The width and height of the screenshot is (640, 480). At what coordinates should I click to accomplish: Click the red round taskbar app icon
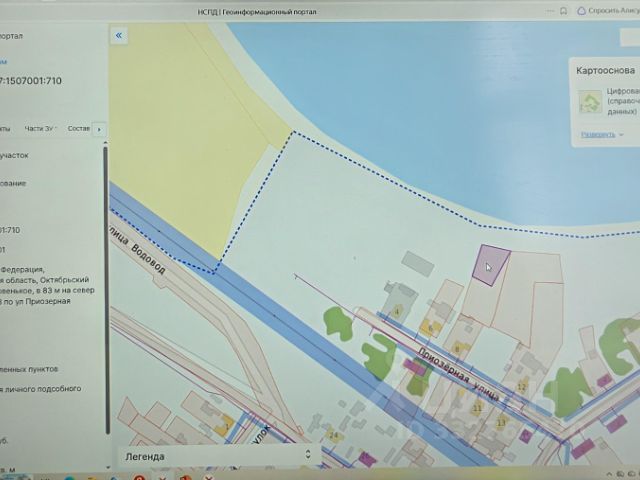coord(139,478)
